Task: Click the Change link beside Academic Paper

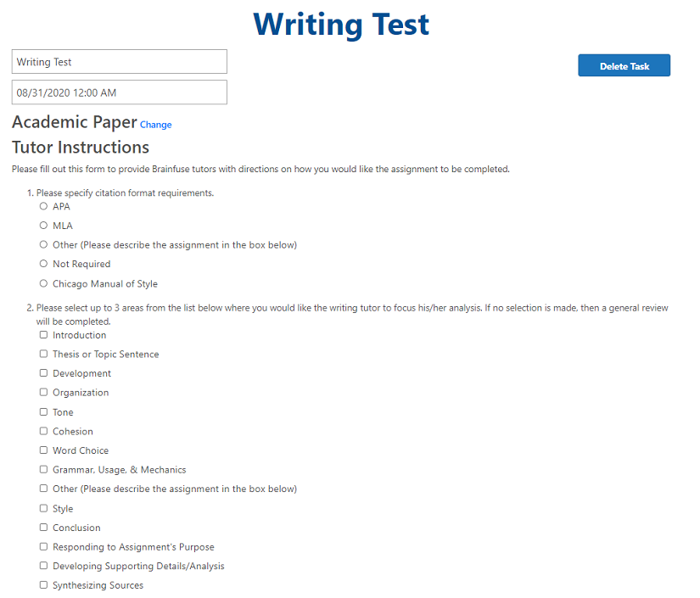Action: (155, 125)
